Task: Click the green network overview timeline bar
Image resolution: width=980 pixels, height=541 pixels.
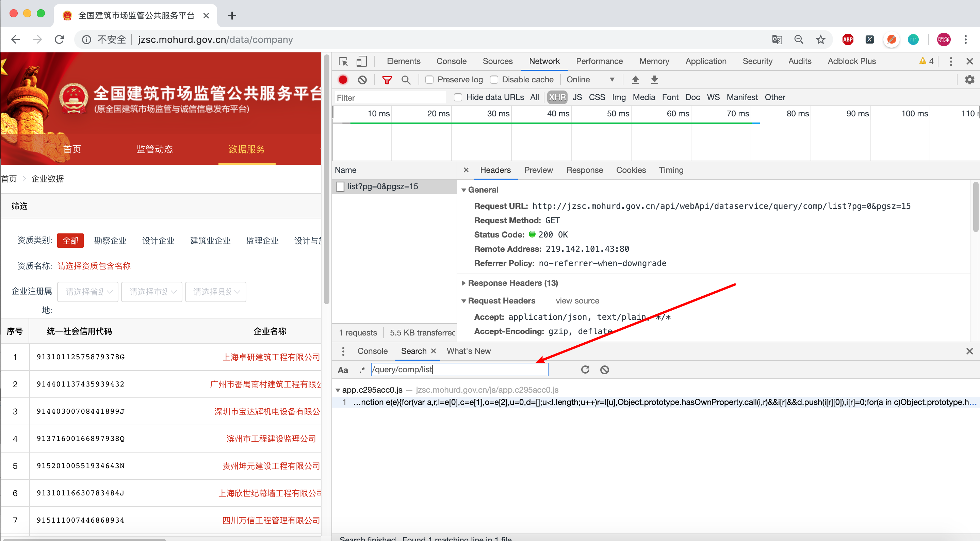Action: click(555, 123)
